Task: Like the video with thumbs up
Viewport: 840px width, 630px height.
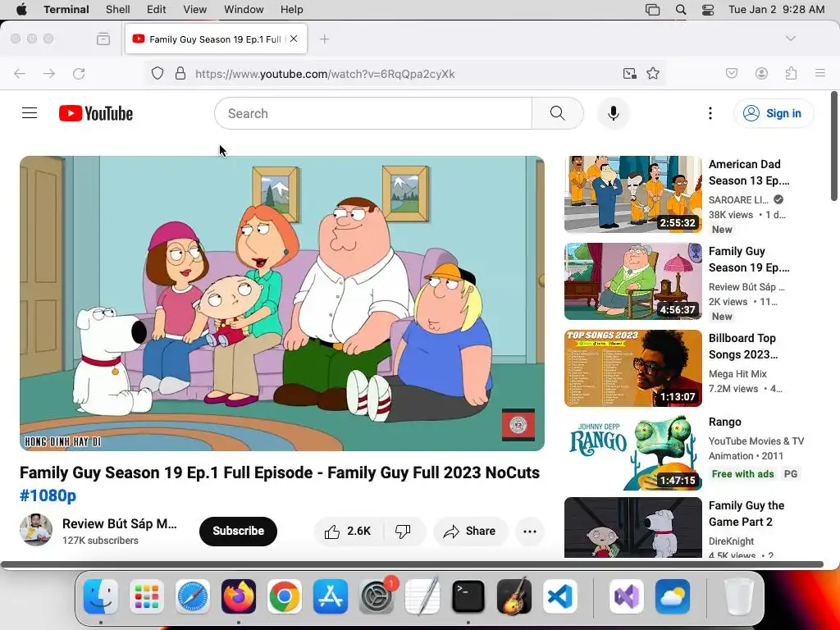Action: click(x=348, y=531)
